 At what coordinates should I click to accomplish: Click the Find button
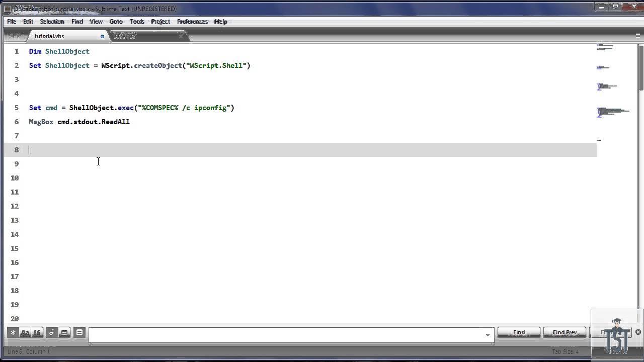519,332
